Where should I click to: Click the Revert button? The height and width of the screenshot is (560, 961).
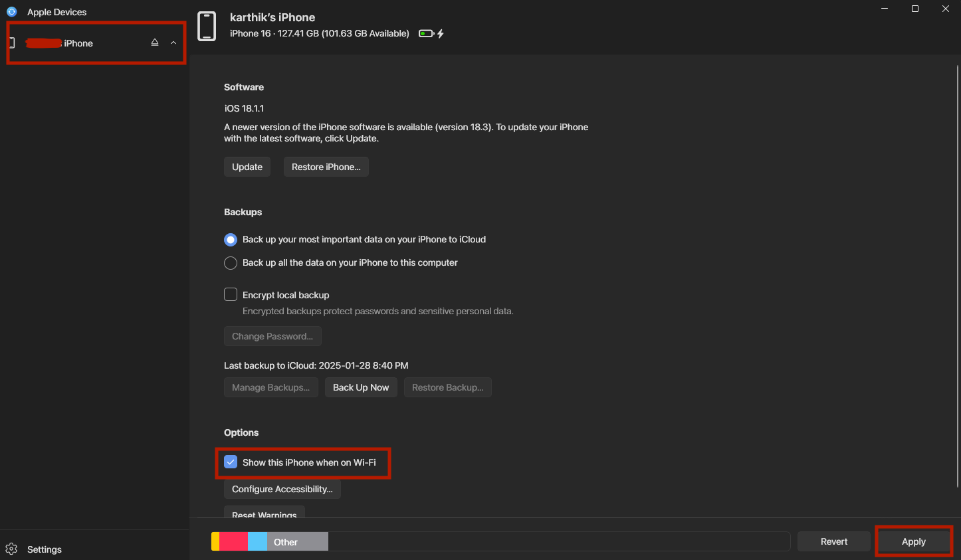pyautogui.click(x=834, y=541)
